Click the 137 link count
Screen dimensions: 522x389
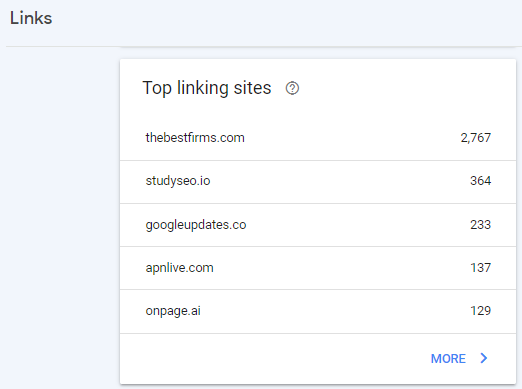point(480,268)
